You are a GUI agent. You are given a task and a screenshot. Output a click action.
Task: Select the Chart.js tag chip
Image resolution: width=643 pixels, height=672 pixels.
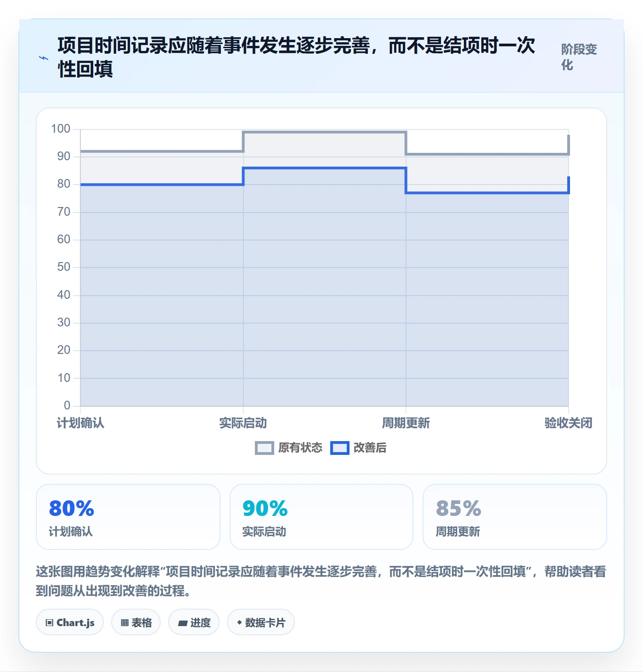click(70, 622)
